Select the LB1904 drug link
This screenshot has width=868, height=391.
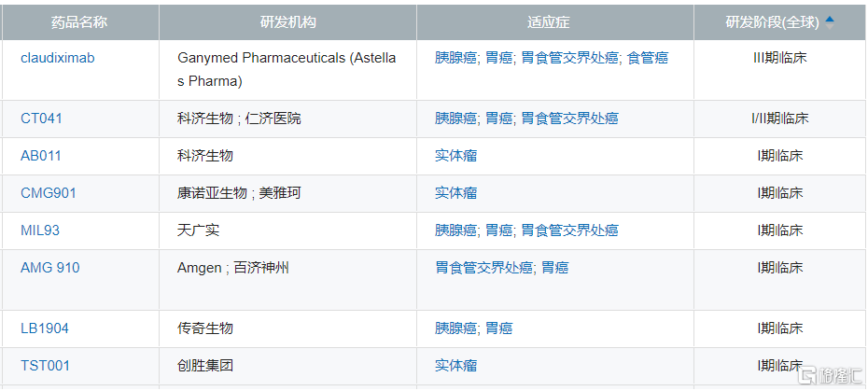tap(45, 328)
